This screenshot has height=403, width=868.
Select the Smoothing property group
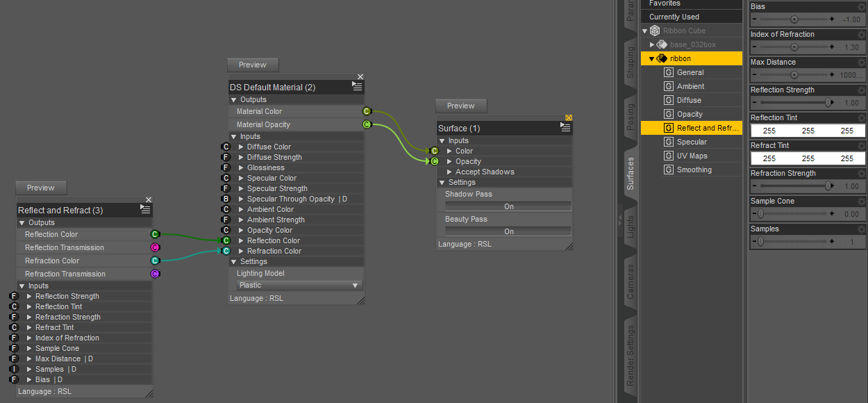[692, 170]
